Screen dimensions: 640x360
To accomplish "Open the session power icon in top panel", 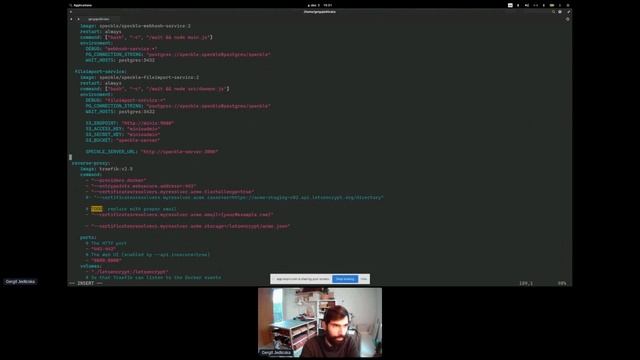I will 568,5.
